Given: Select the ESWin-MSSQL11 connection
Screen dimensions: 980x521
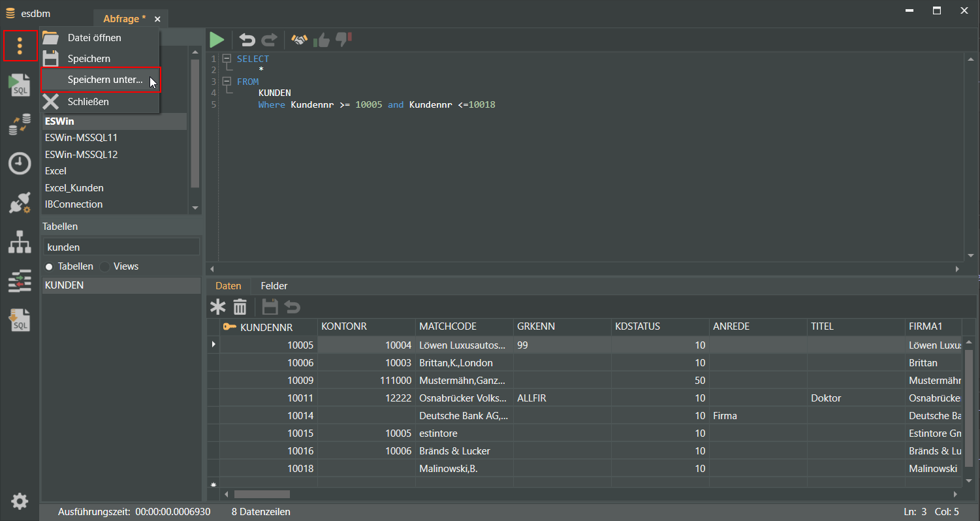Looking at the screenshot, I should click(x=81, y=138).
